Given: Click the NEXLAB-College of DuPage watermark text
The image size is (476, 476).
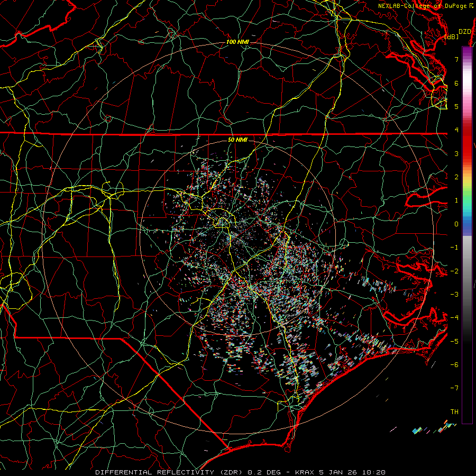Looking at the screenshot, I should (x=426, y=6).
